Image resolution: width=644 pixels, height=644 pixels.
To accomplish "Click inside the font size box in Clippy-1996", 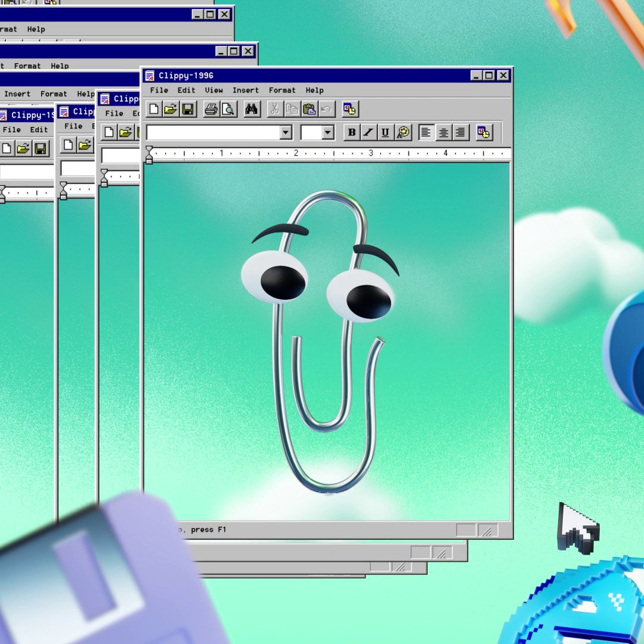I will point(311,132).
